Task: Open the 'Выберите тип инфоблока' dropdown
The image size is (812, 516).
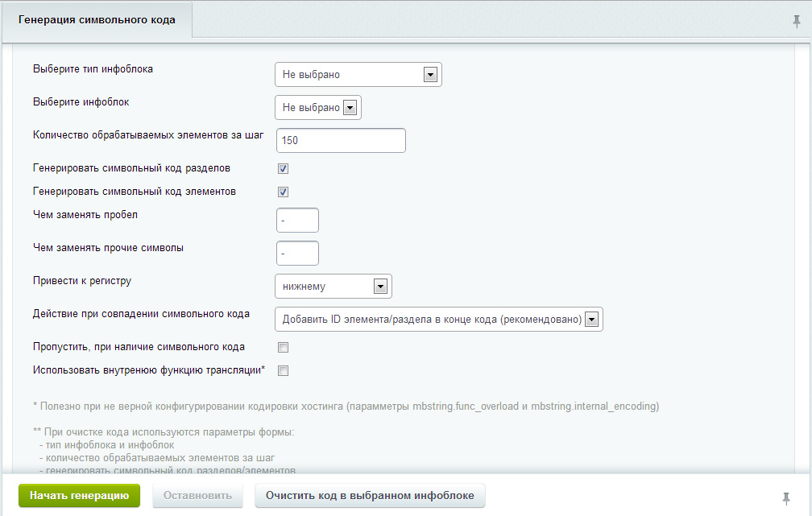Action: pos(358,75)
